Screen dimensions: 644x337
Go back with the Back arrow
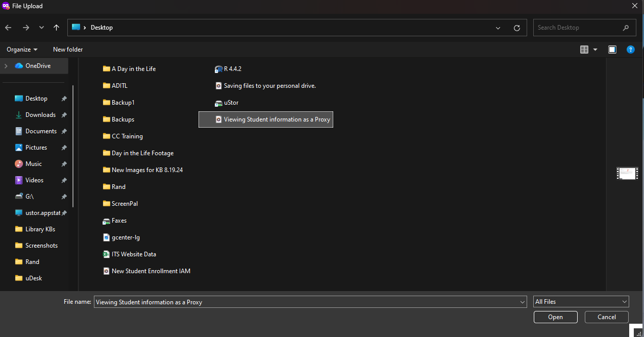[x=8, y=28]
